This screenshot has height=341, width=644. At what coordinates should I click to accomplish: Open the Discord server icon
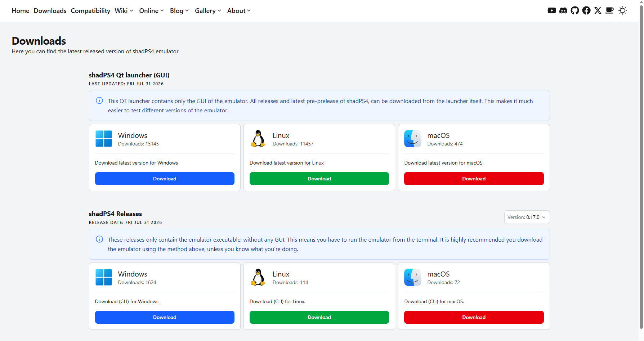click(563, 11)
